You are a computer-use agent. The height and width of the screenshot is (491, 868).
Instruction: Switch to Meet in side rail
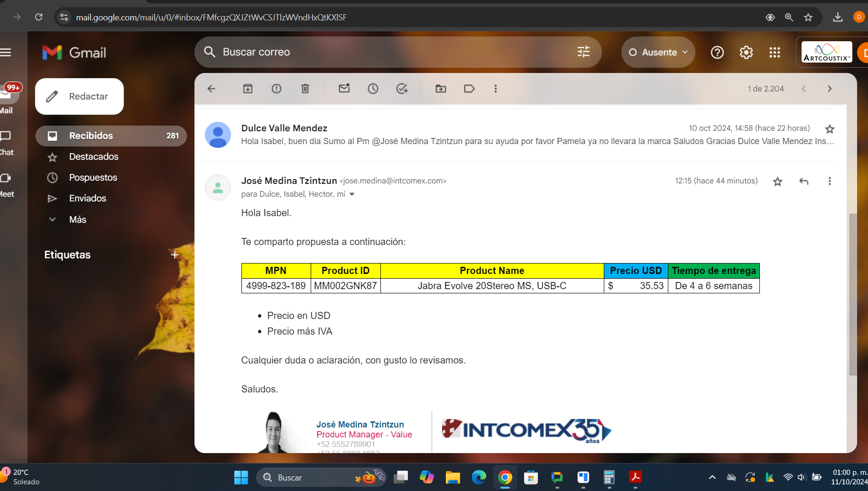pos(6,184)
